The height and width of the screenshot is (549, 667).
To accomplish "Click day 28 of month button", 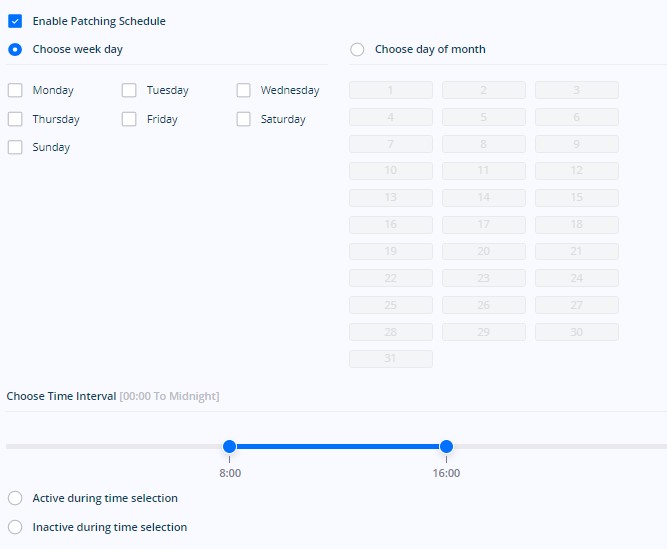I will pyautogui.click(x=391, y=332).
